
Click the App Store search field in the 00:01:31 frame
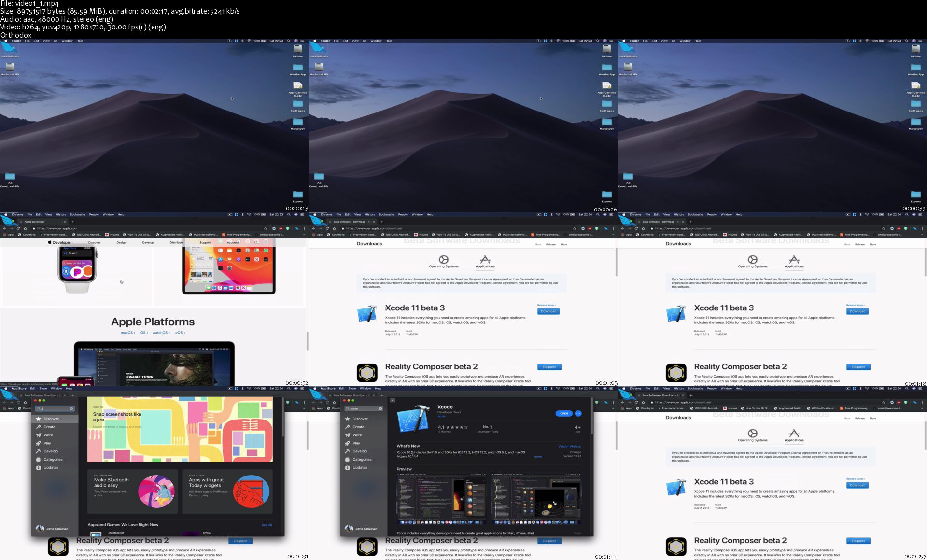(55, 408)
